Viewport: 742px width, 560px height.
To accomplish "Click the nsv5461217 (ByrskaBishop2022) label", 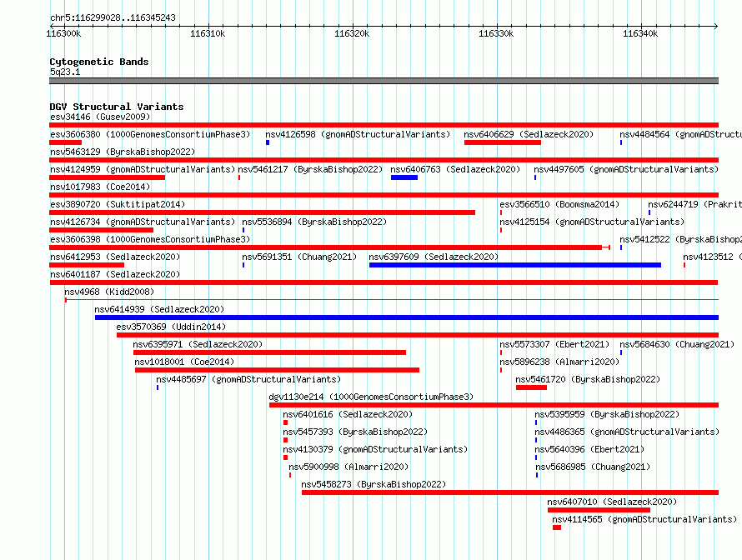I will click(310, 169).
